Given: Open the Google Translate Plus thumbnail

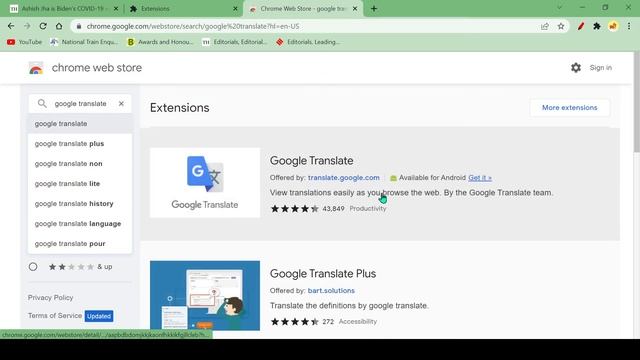Looking at the screenshot, I should 205,296.
